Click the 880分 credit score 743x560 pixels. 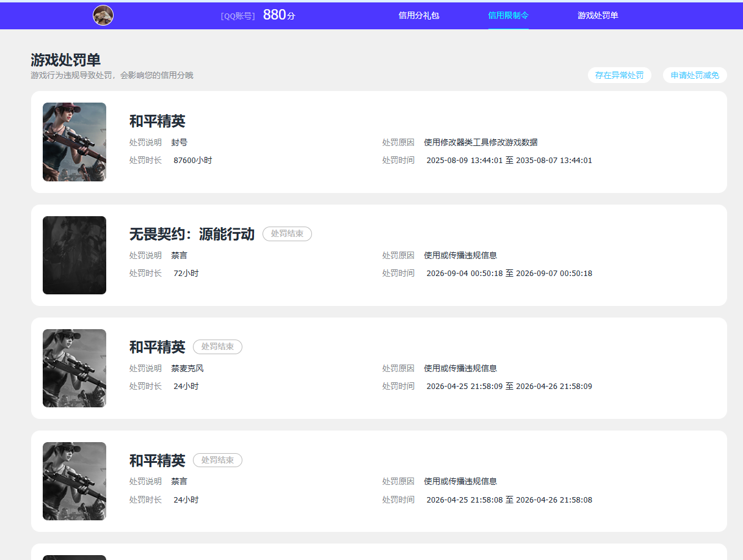click(x=279, y=15)
